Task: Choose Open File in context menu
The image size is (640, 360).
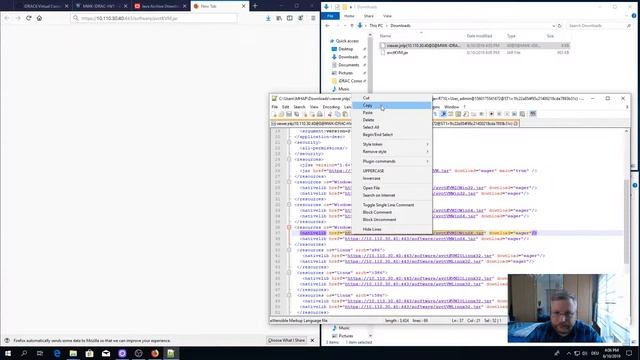Action: 392,188
